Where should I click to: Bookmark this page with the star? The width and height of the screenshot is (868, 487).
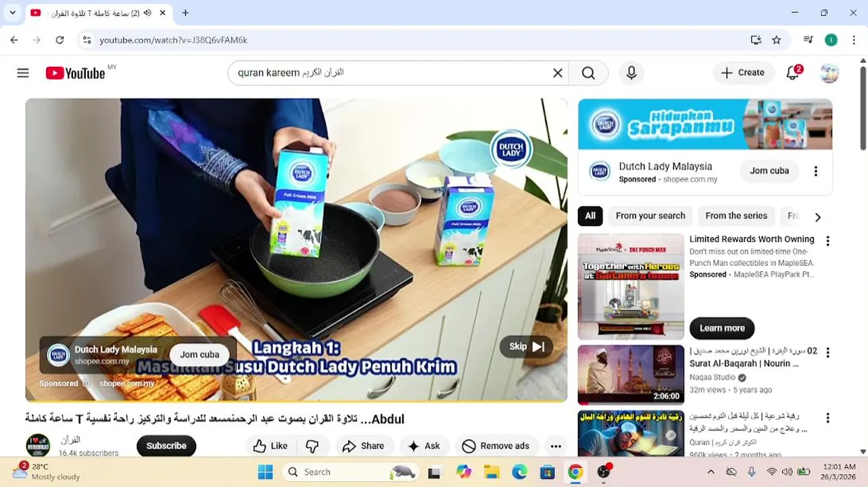point(777,40)
